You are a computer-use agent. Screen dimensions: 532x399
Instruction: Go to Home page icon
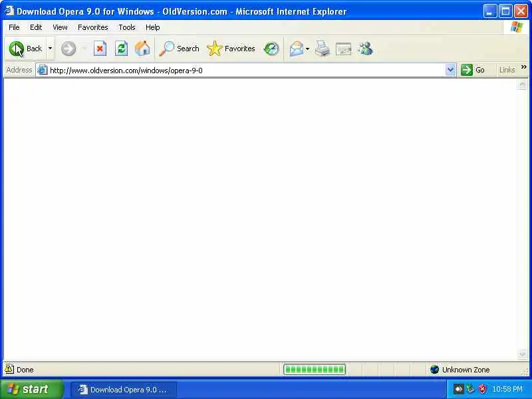click(142, 49)
